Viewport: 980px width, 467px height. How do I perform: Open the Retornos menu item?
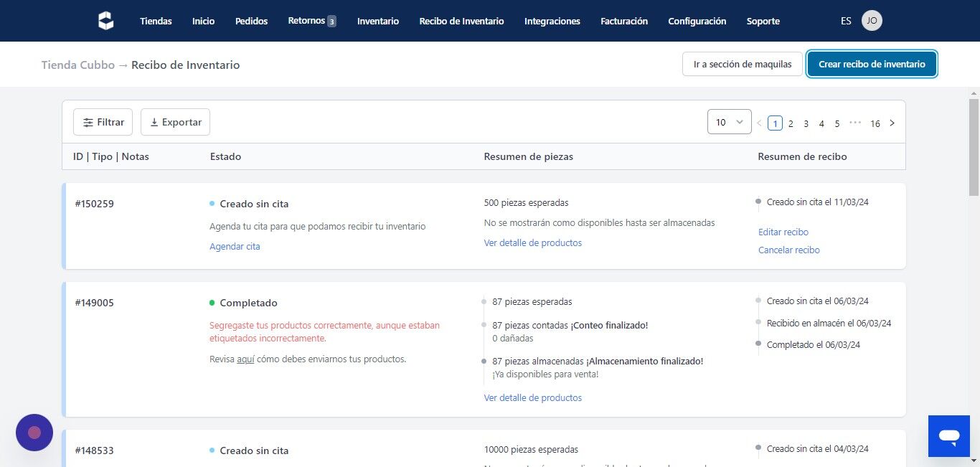[x=311, y=21]
